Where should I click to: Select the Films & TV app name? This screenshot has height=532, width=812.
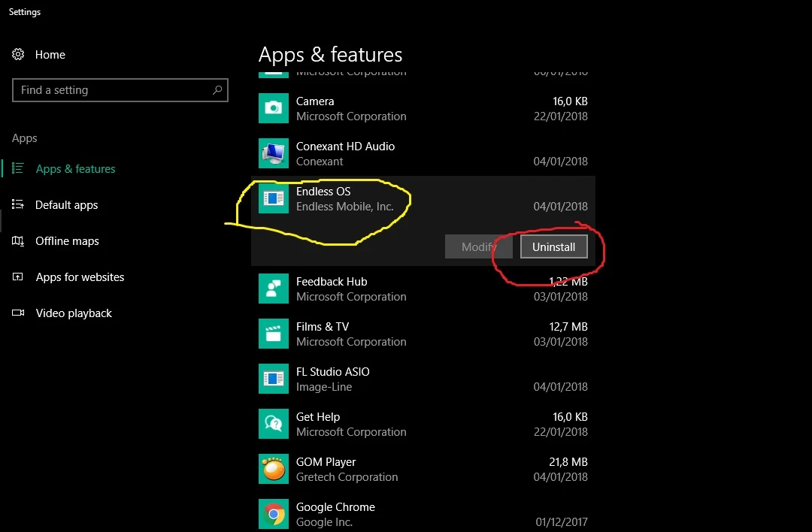(322, 327)
